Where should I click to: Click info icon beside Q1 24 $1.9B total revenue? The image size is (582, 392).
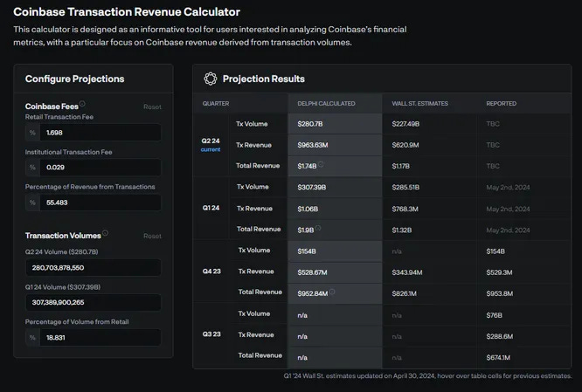pyautogui.click(x=318, y=228)
